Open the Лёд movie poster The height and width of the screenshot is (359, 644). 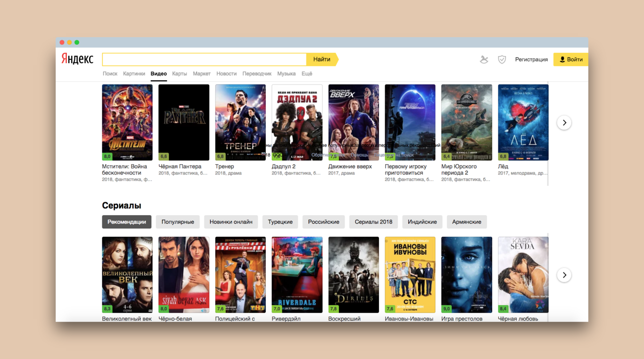(523, 123)
